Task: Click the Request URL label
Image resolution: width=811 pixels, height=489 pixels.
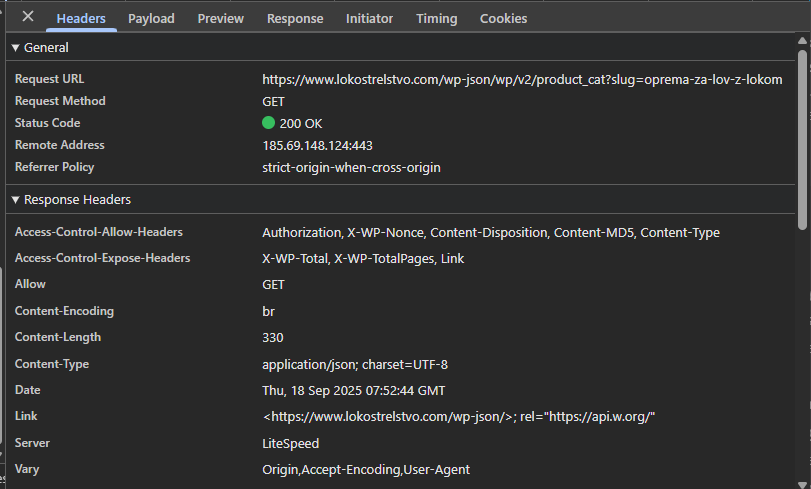Action: point(49,79)
